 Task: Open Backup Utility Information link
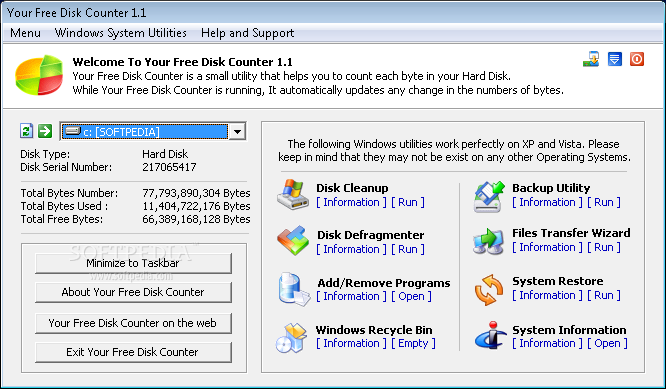pos(547,202)
